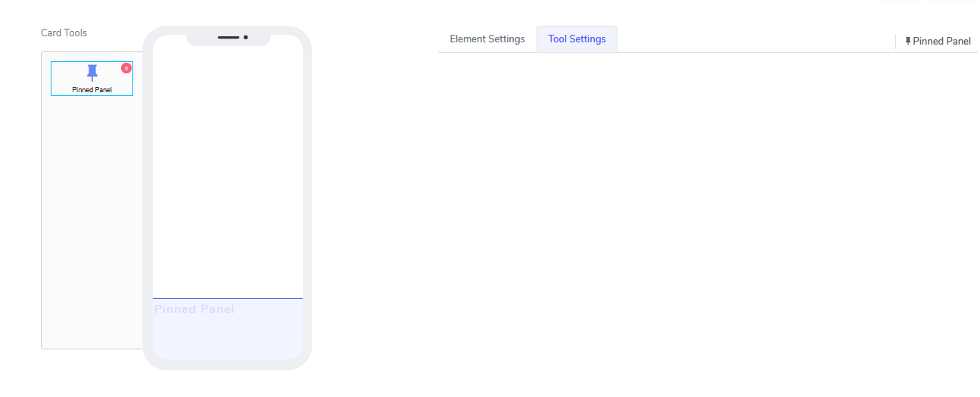Viewport: 980px width, 397px height.
Task: Open the Tool Settings tab
Action: 577,39
